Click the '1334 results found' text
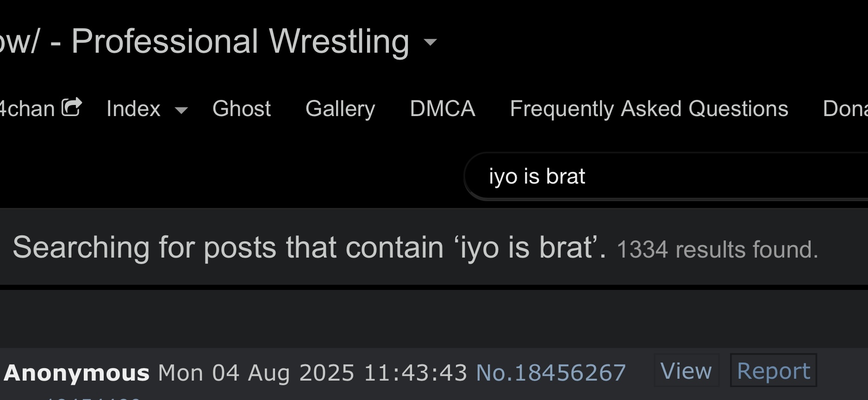868x400 pixels. 718,250
